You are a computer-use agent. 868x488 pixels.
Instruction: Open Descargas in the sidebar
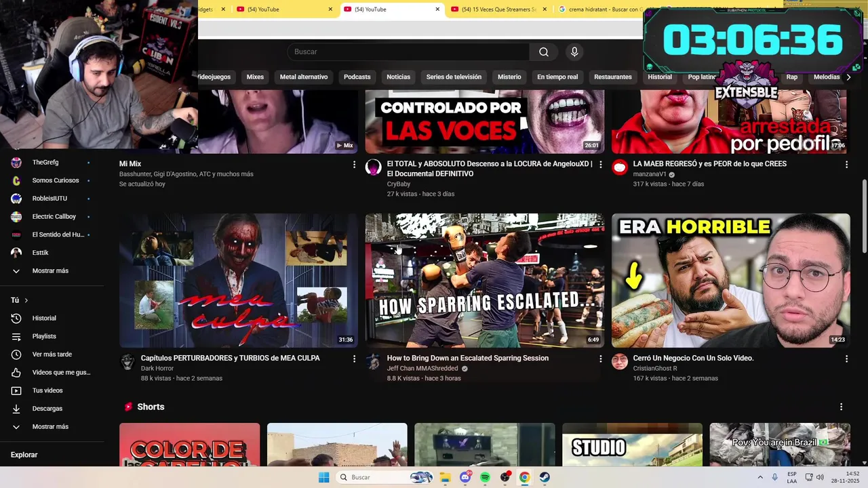[47, 409]
